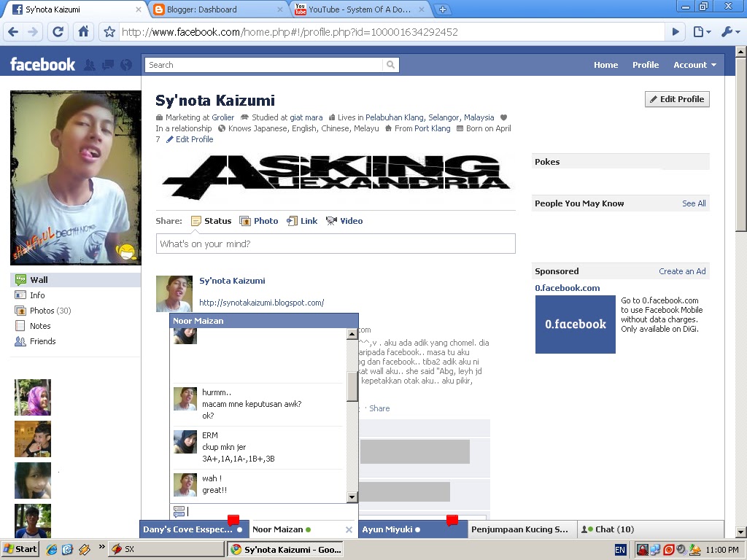
Task: Click EN language indicator in tray
Action: [x=619, y=550]
